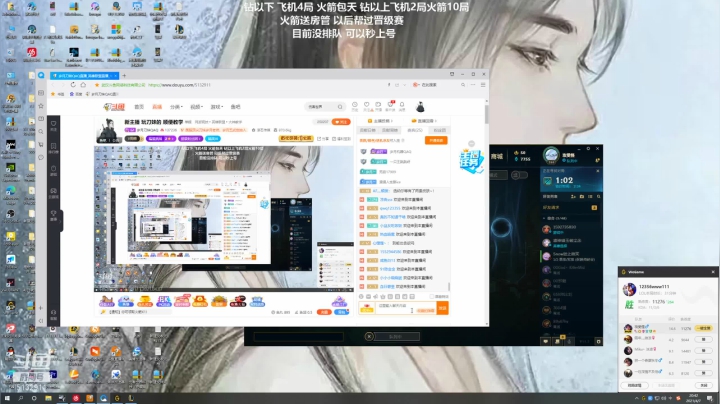Switch to the first chat panel tab
Screen dimensions: 720x404
369,130
